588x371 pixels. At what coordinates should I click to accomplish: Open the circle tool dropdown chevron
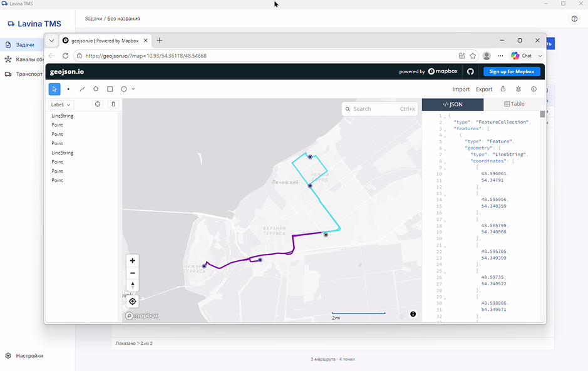[133, 89]
